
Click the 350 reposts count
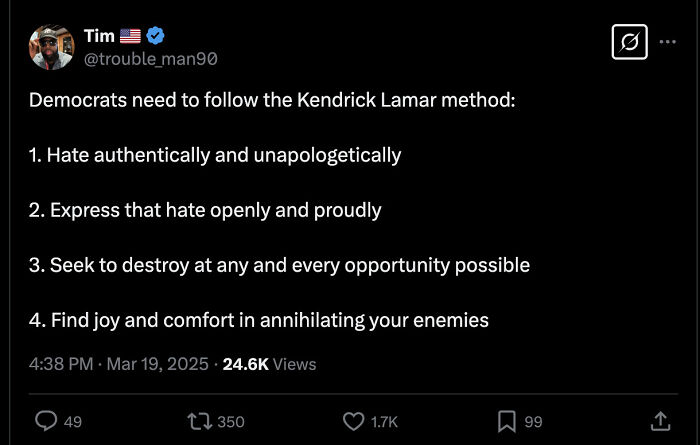coord(230,421)
